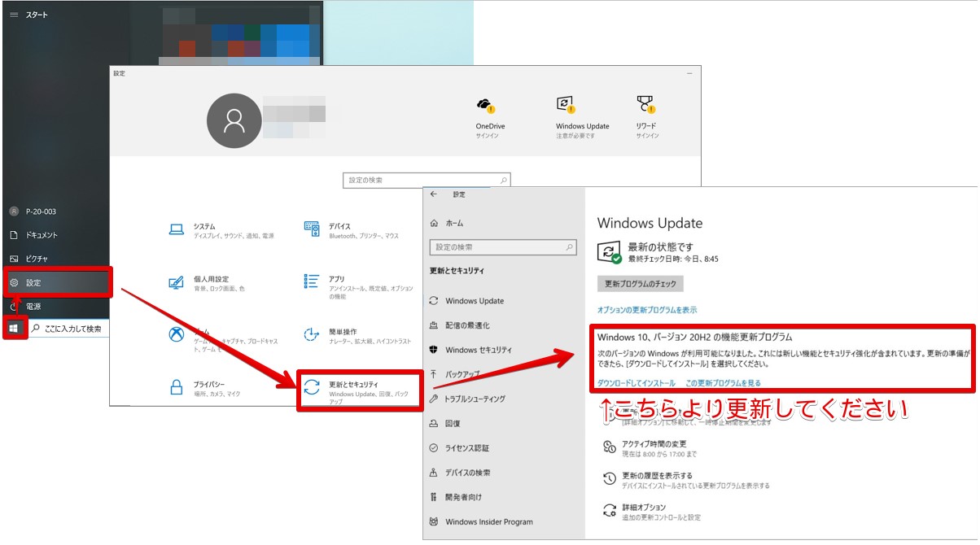This screenshot has width=980, height=545.
Task: Focus 設定の検索 field in Settings home window
Action: tap(427, 180)
